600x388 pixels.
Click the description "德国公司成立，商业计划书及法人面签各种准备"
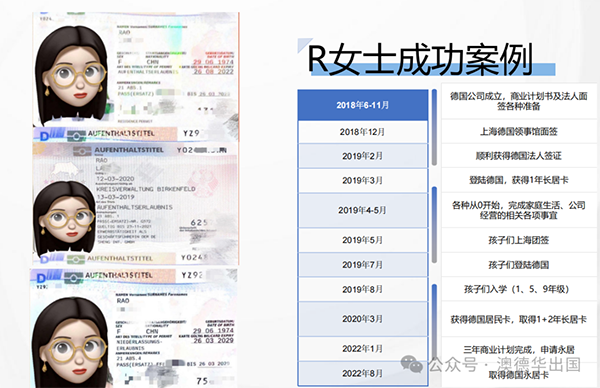coord(518,101)
